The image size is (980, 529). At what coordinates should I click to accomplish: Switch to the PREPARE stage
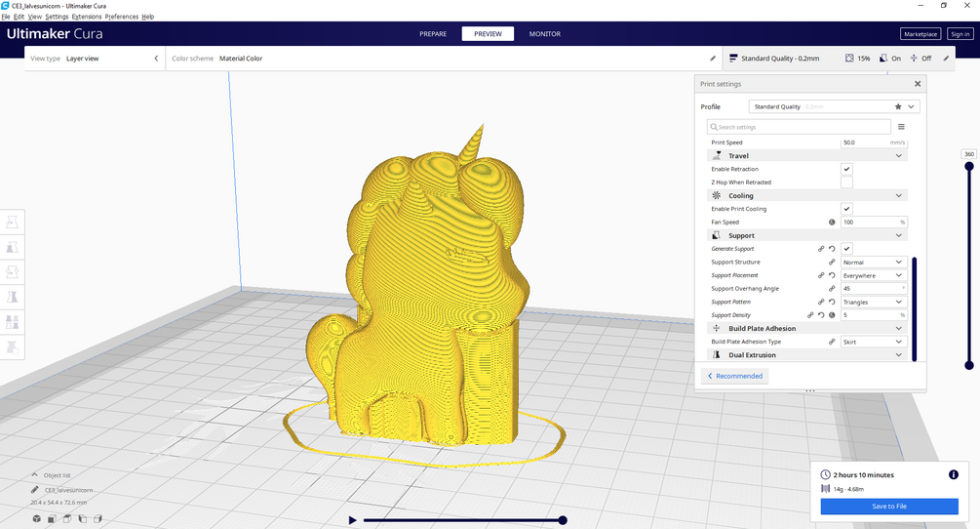pos(433,34)
